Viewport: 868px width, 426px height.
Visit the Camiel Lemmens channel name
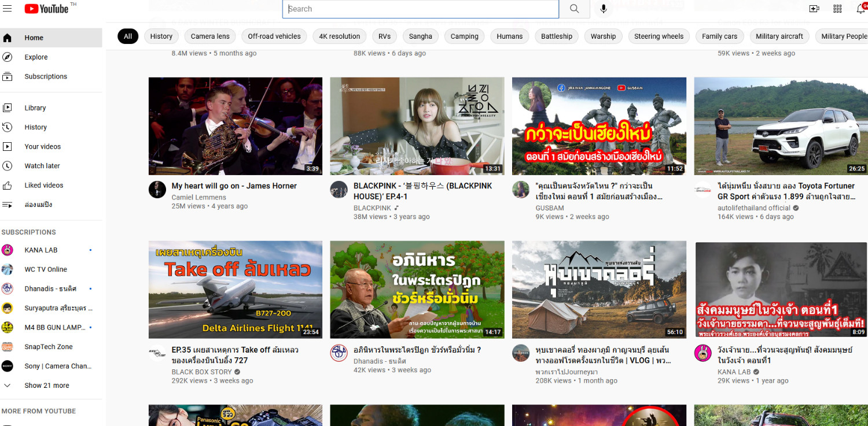coord(199,198)
